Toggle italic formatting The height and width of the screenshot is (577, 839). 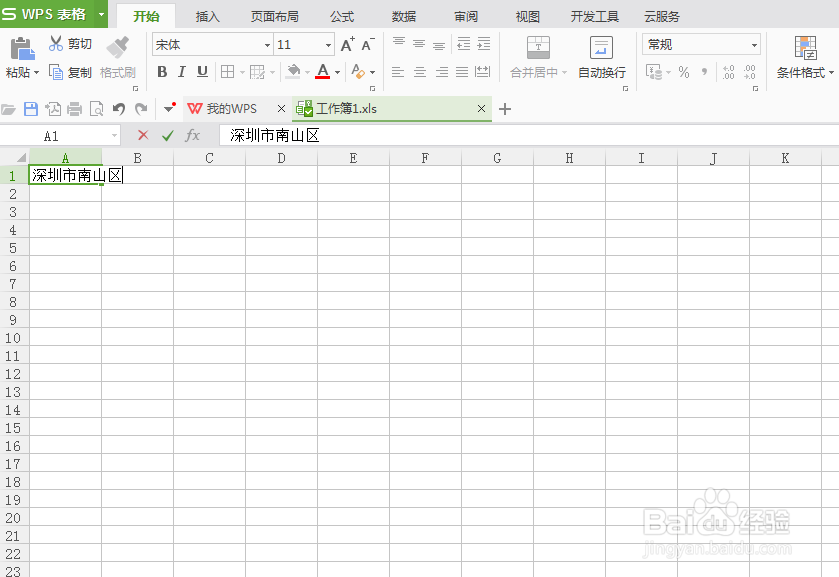click(182, 72)
